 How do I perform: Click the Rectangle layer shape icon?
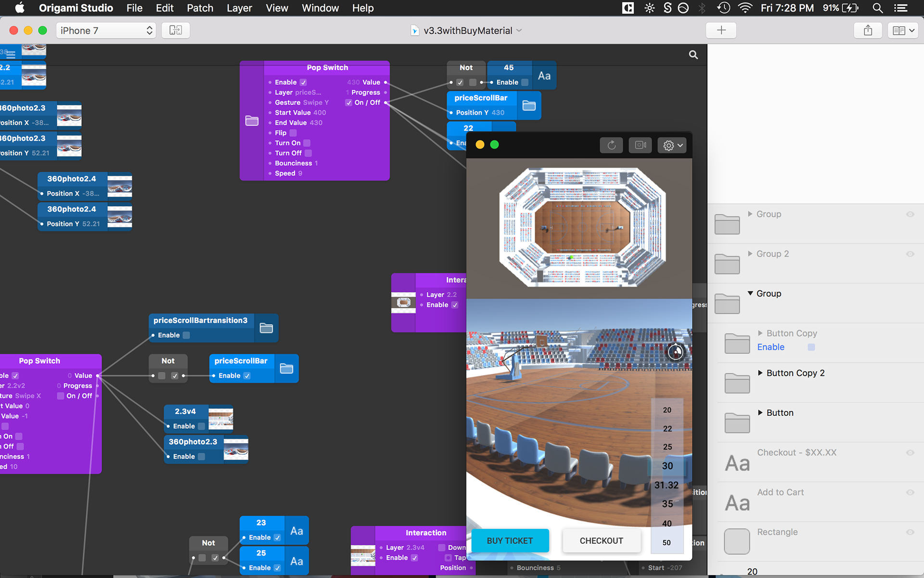737,541
